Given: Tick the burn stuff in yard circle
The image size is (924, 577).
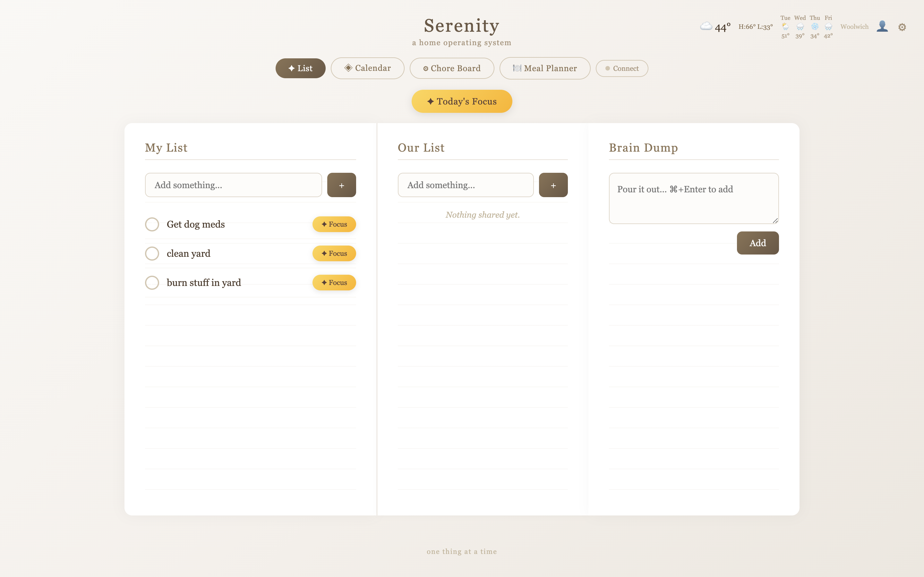Looking at the screenshot, I should click(152, 283).
